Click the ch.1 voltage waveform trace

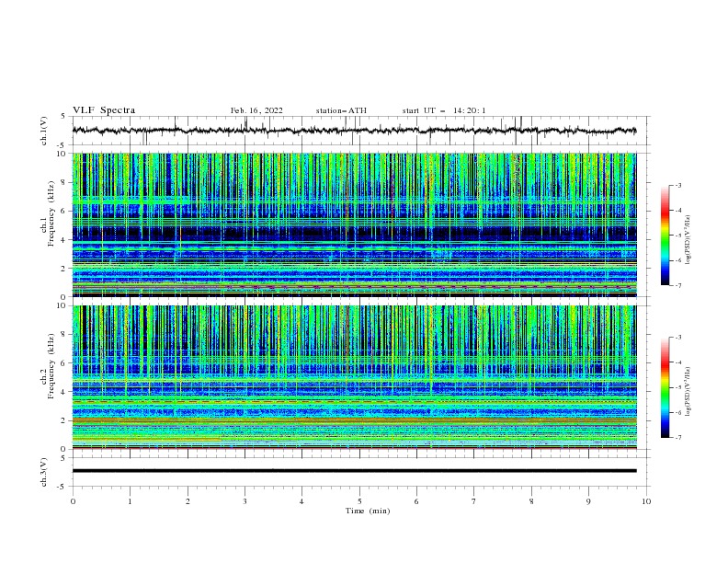pos(354,131)
